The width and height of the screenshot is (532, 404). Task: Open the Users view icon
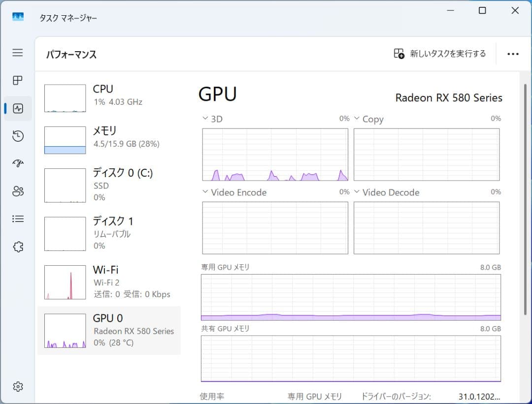[x=18, y=191]
